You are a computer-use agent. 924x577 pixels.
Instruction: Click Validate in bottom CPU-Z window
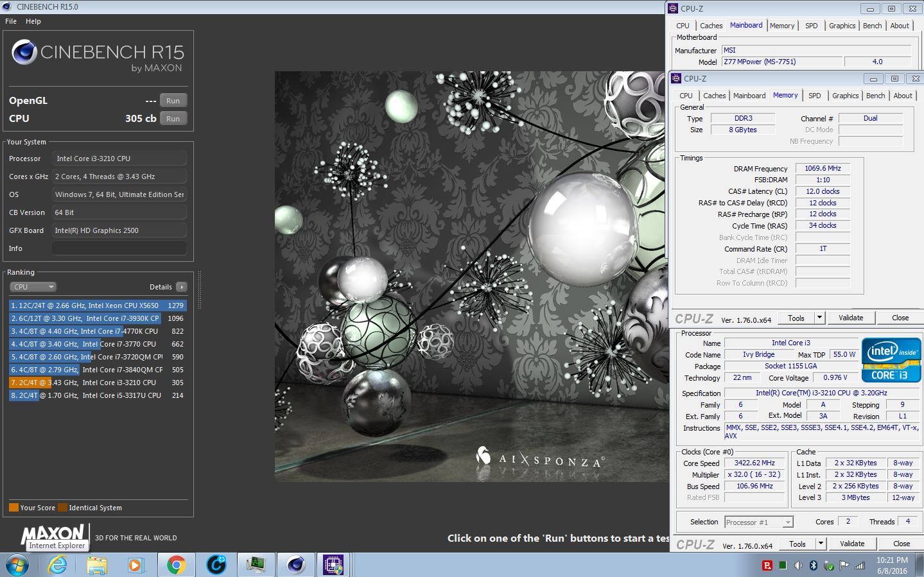point(852,544)
